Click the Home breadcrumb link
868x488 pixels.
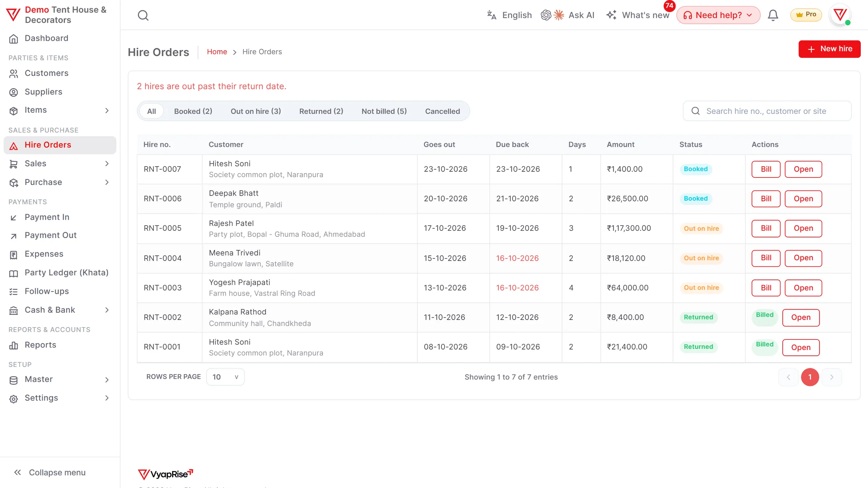coord(217,52)
